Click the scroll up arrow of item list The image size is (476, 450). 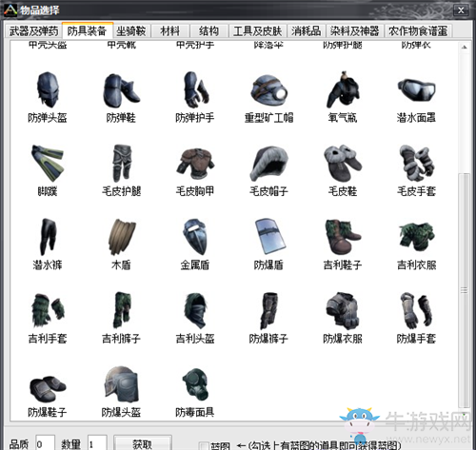tap(465, 47)
